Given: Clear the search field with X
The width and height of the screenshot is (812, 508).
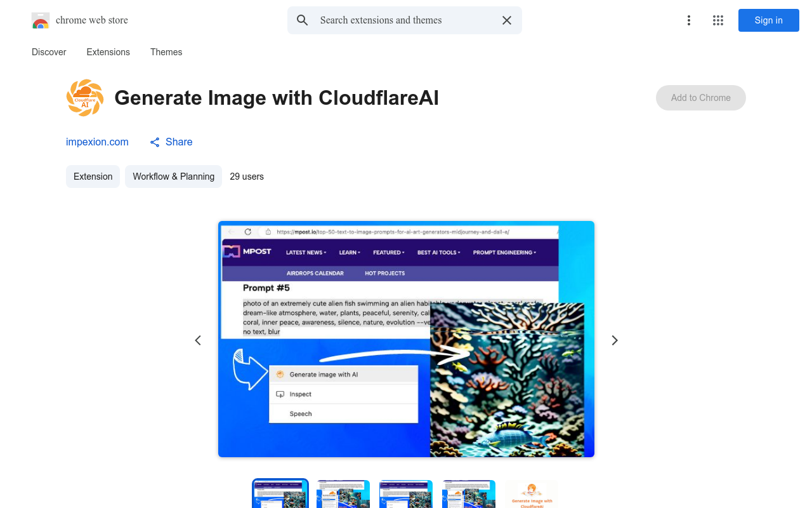Looking at the screenshot, I should coord(507,20).
